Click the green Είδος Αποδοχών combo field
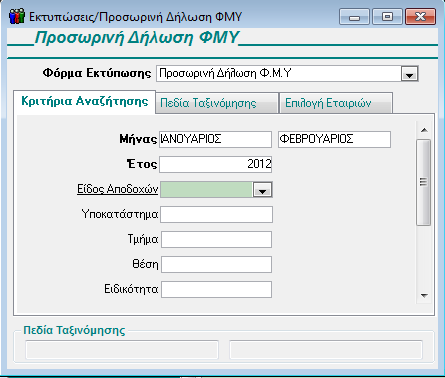 pyautogui.click(x=207, y=190)
